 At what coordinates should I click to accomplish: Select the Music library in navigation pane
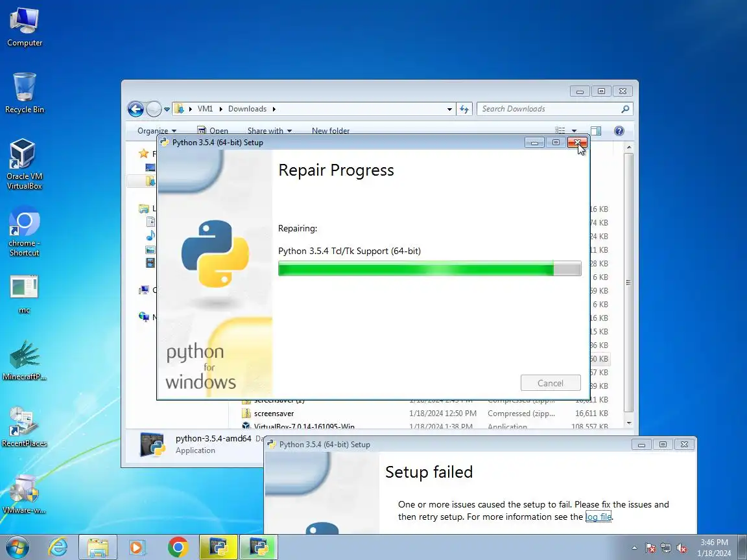point(150,236)
